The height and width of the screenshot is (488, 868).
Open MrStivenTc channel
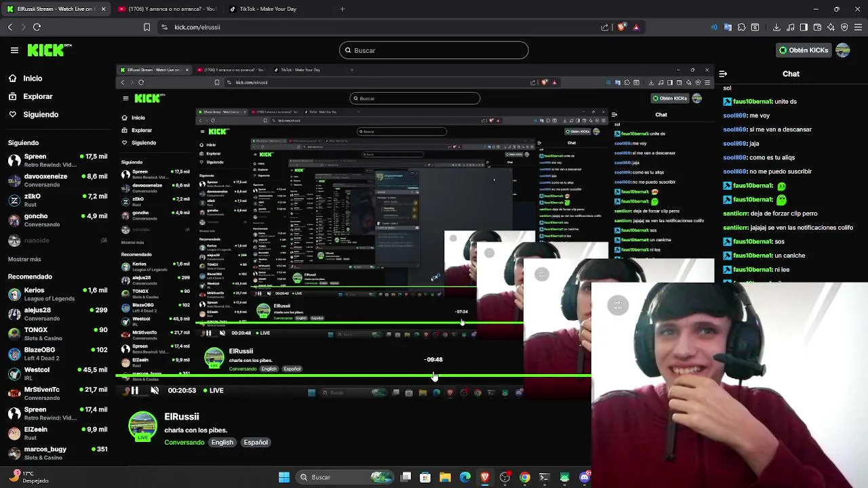[58, 393]
